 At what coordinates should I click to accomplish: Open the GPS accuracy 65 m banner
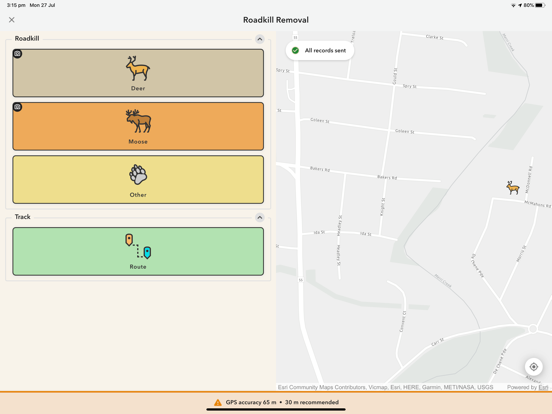(x=276, y=402)
